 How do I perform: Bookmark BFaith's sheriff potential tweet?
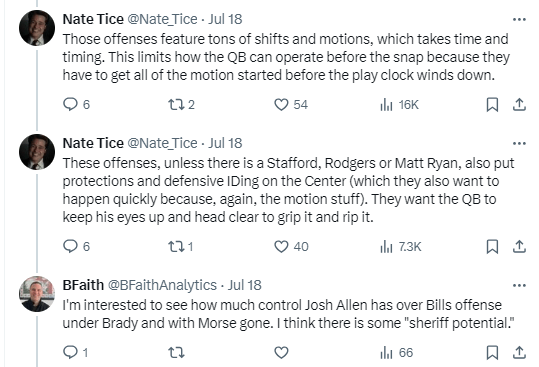point(492,353)
